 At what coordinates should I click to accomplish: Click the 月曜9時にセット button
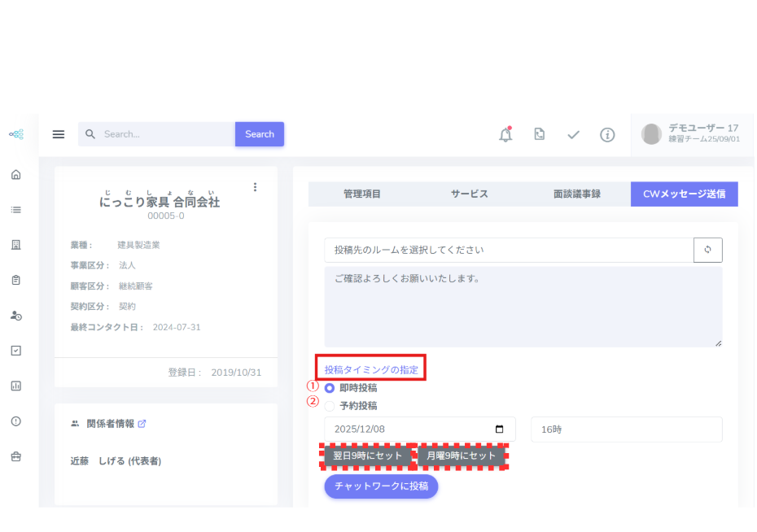coord(462,456)
